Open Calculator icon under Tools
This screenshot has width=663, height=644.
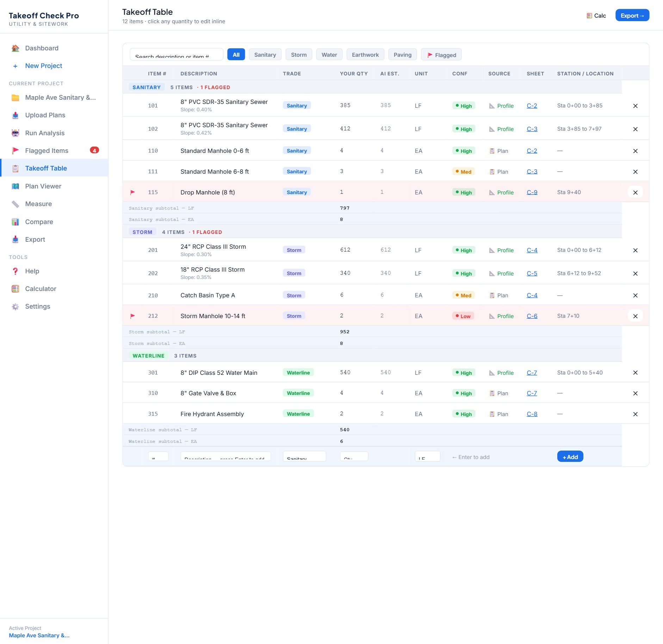pos(15,289)
